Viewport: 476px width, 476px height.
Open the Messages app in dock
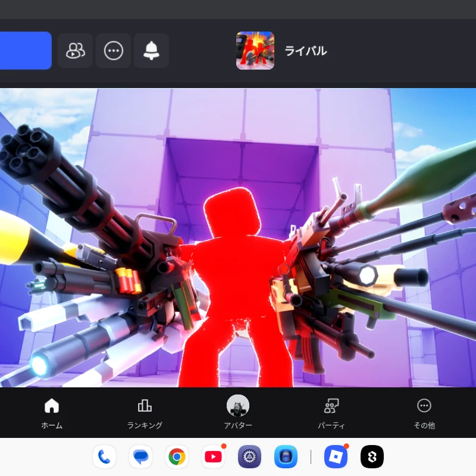coord(140,456)
